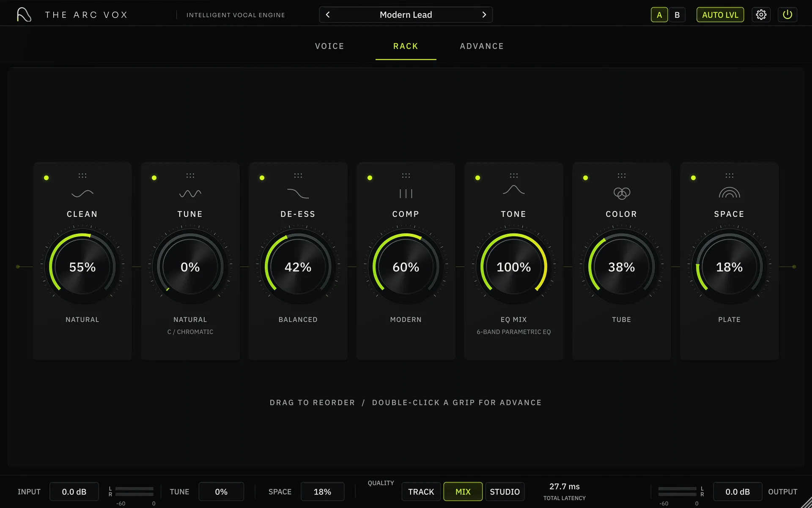
Task: Disable the CLEAN module power dot
Action: 47,178
